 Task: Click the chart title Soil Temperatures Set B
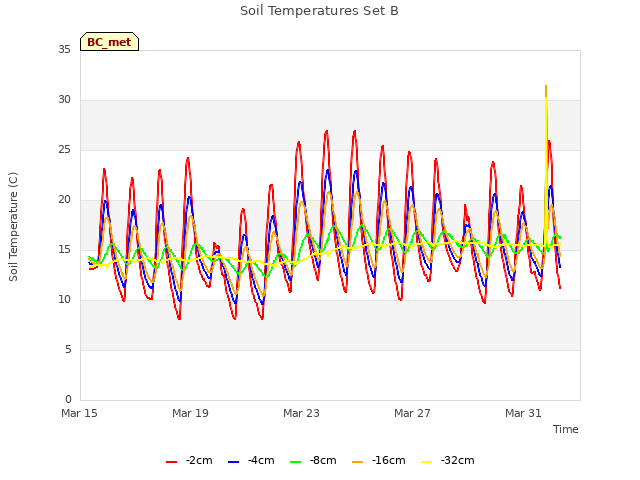(x=319, y=11)
